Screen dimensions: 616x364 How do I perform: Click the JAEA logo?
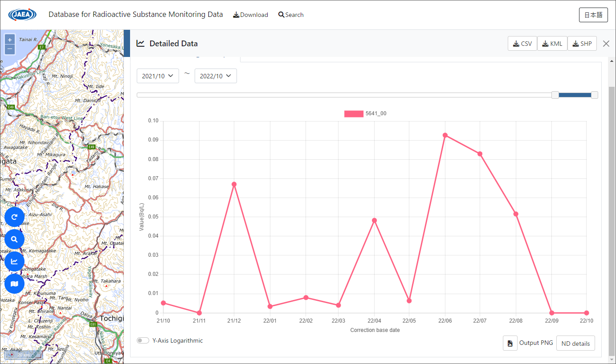pyautogui.click(x=22, y=15)
